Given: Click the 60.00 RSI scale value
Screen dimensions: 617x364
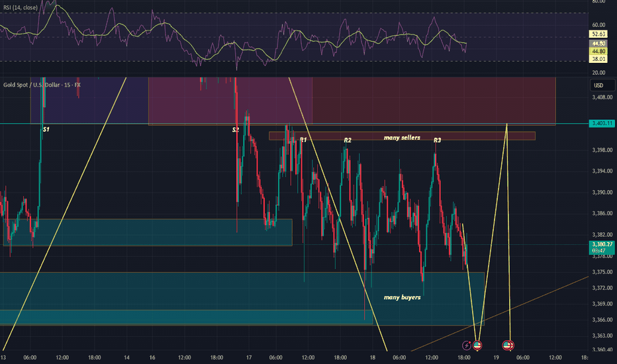Looking at the screenshot, I should point(598,24).
